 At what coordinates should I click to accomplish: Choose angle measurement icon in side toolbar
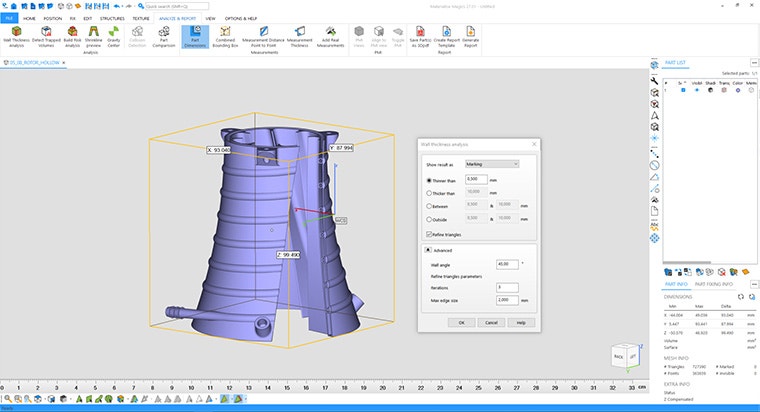[x=654, y=177]
